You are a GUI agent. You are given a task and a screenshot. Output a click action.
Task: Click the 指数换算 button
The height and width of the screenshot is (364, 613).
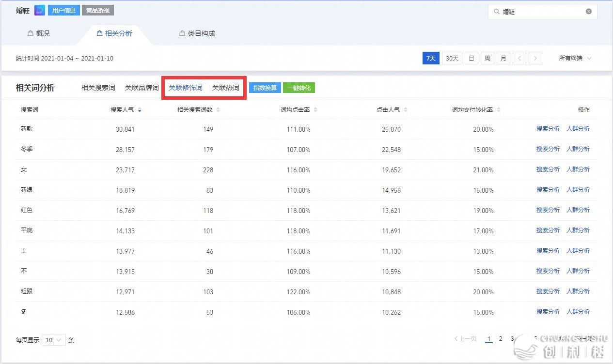(x=265, y=88)
